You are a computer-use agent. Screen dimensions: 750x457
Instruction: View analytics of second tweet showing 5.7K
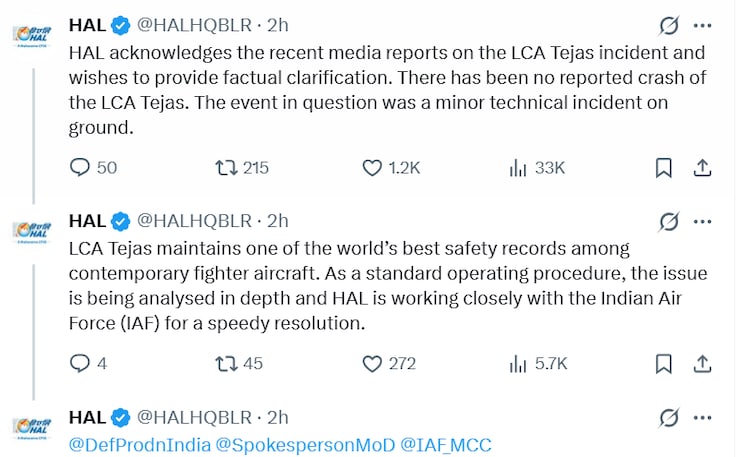[x=518, y=363]
